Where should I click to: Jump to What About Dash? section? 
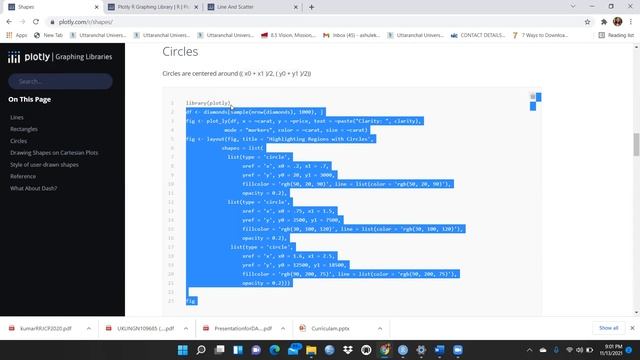point(33,188)
